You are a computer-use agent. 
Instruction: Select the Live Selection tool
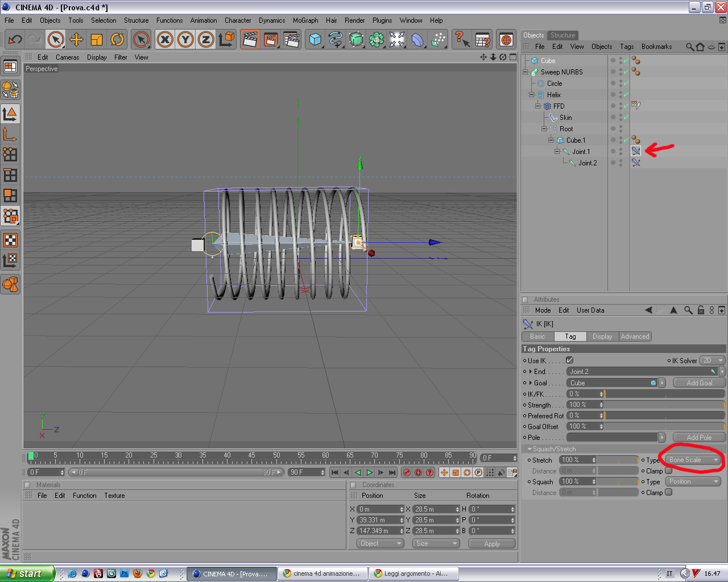pos(55,39)
